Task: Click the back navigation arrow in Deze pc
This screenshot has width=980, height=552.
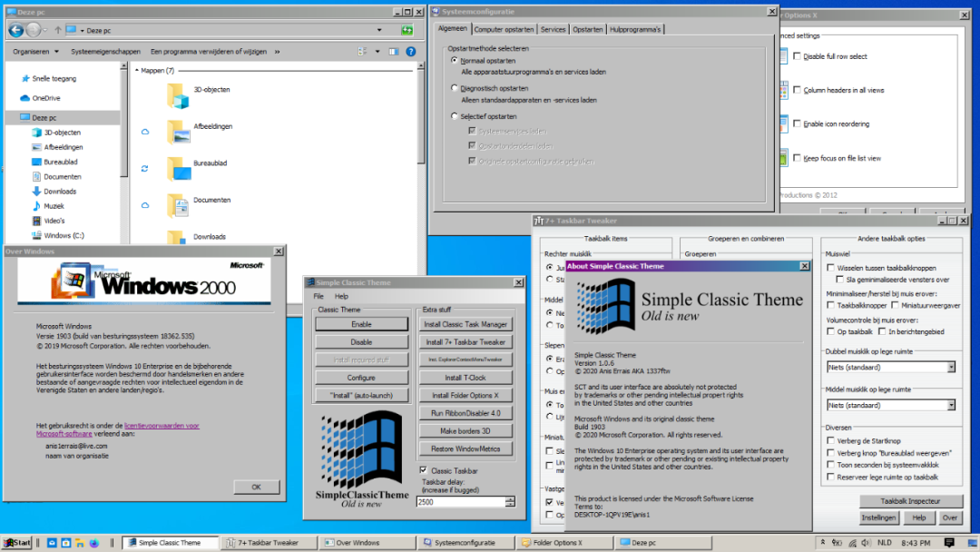Action: tap(15, 29)
